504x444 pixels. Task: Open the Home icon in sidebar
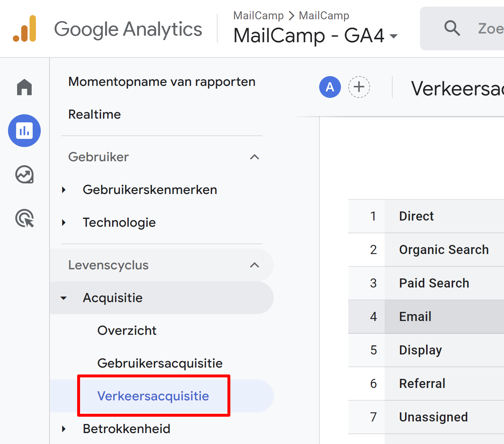pyautogui.click(x=24, y=87)
